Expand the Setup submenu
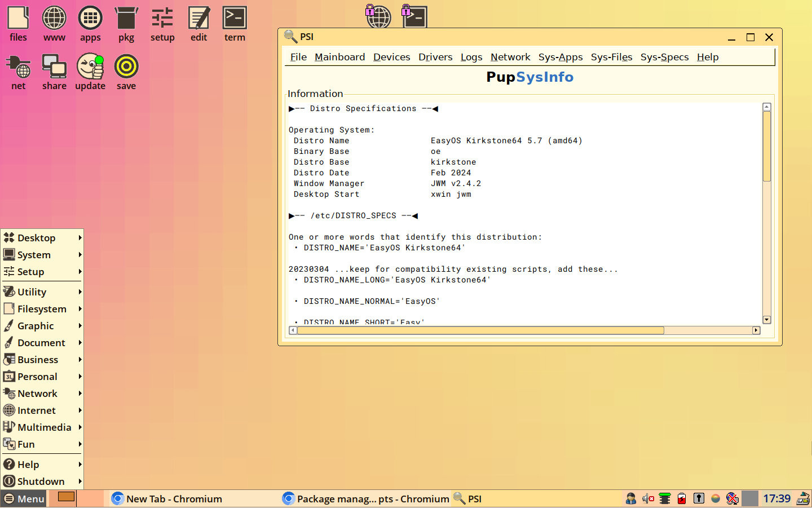The width and height of the screenshot is (812, 508). pyautogui.click(x=42, y=272)
